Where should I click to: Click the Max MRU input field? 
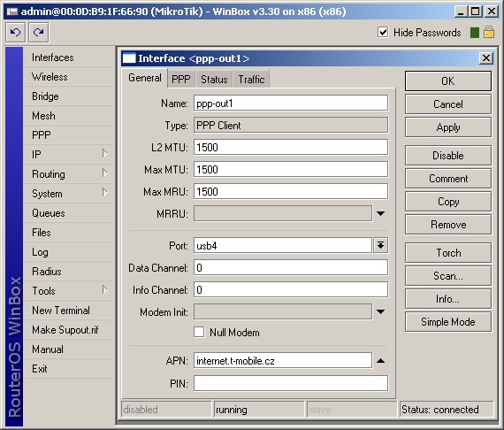[291, 192]
